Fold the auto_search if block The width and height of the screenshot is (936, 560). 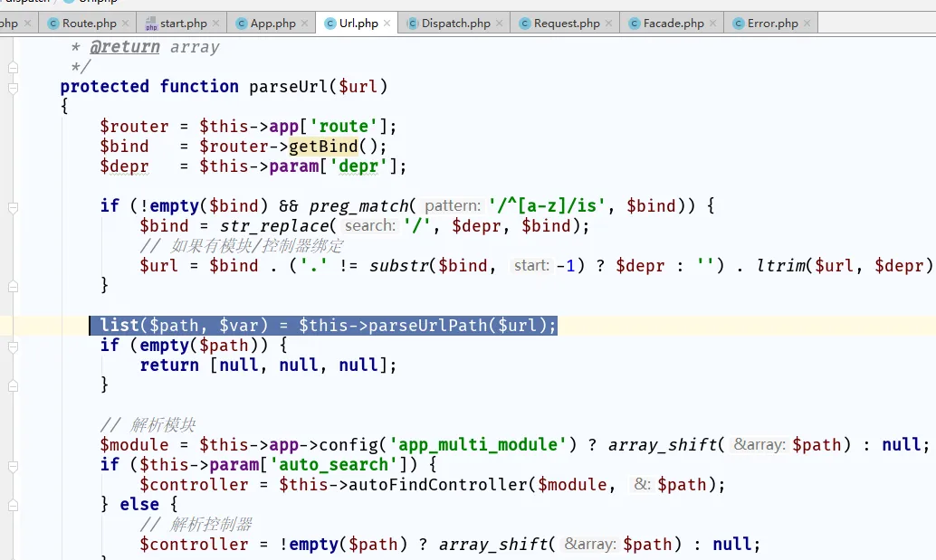point(13,465)
